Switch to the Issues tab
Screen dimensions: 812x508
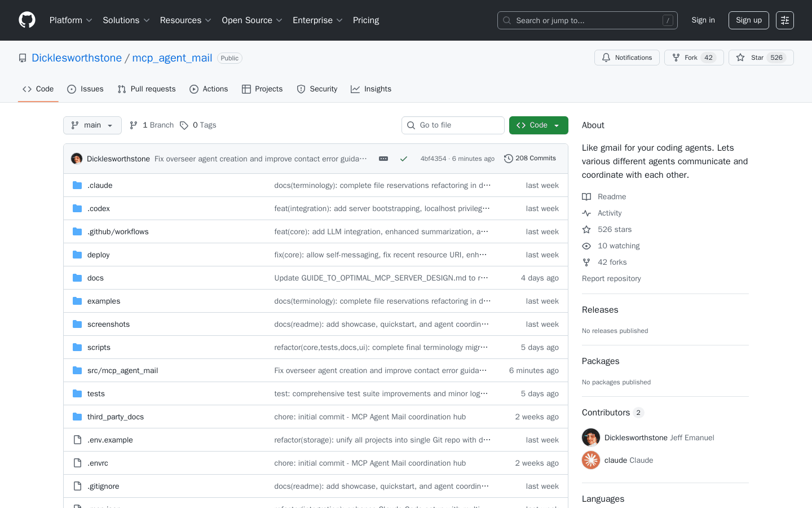85,89
